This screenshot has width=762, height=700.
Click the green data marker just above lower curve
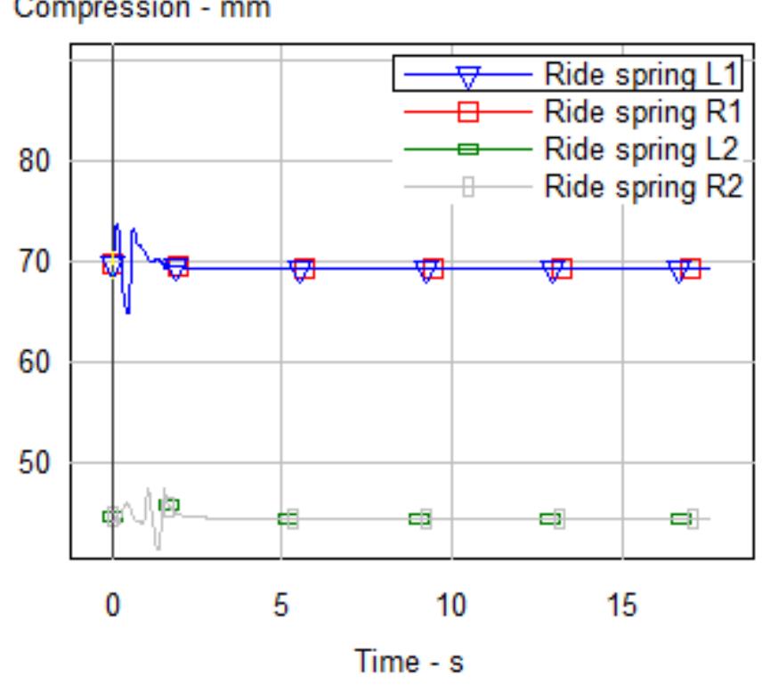pyautogui.click(x=169, y=505)
